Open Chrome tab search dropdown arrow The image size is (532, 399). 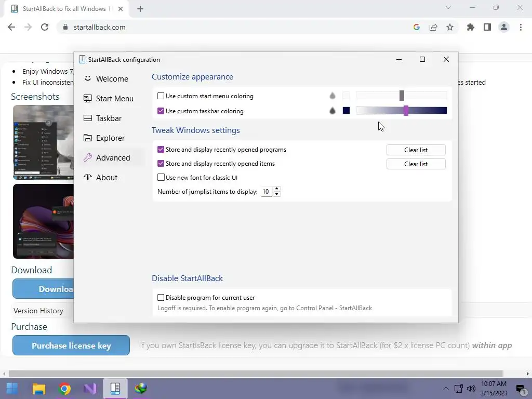click(448, 7)
